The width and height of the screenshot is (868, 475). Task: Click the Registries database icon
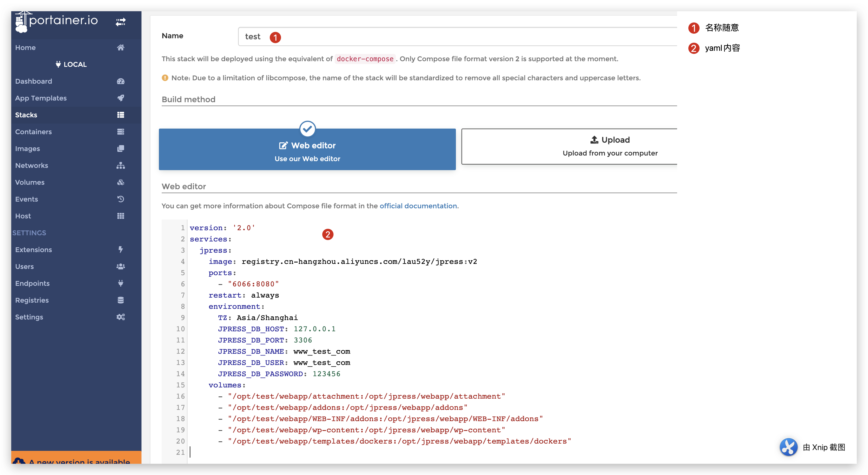[x=121, y=300]
